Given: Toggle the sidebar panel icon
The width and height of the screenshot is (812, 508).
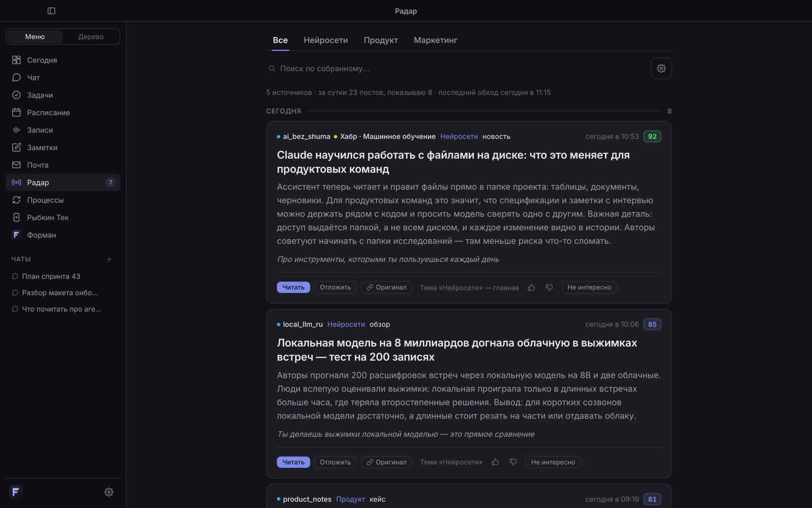Looking at the screenshot, I should pyautogui.click(x=51, y=11).
